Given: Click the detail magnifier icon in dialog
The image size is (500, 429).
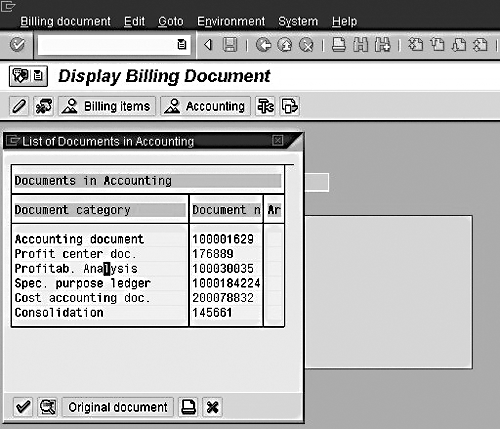Looking at the screenshot, I should 47,407.
